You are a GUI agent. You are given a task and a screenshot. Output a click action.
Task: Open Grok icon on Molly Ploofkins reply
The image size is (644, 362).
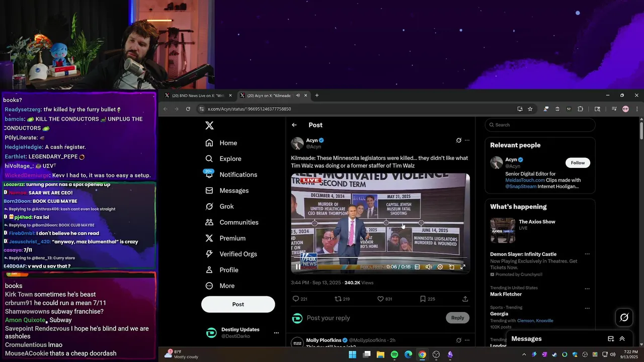coord(458,340)
